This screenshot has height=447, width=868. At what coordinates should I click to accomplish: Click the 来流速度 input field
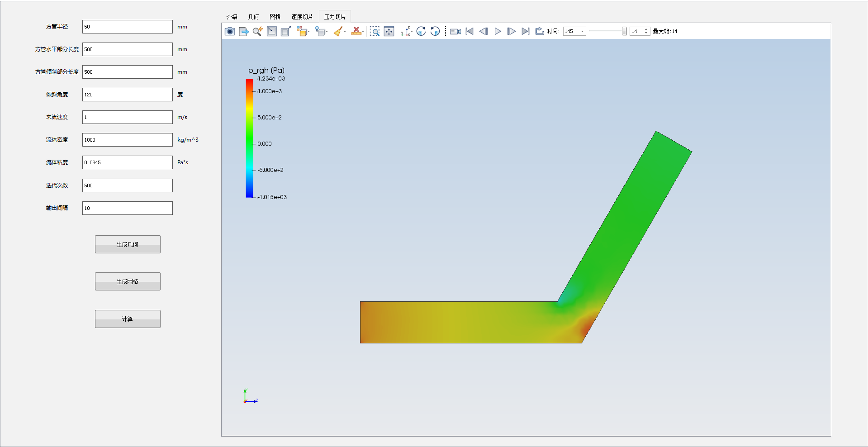pos(128,117)
